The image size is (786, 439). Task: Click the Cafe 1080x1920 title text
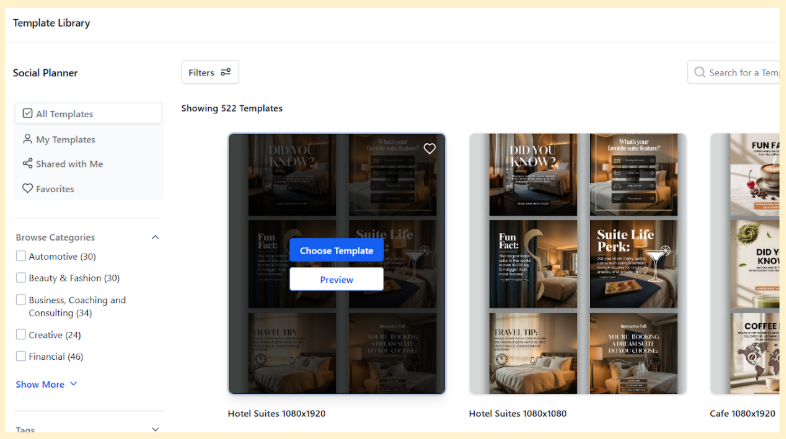pos(742,413)
